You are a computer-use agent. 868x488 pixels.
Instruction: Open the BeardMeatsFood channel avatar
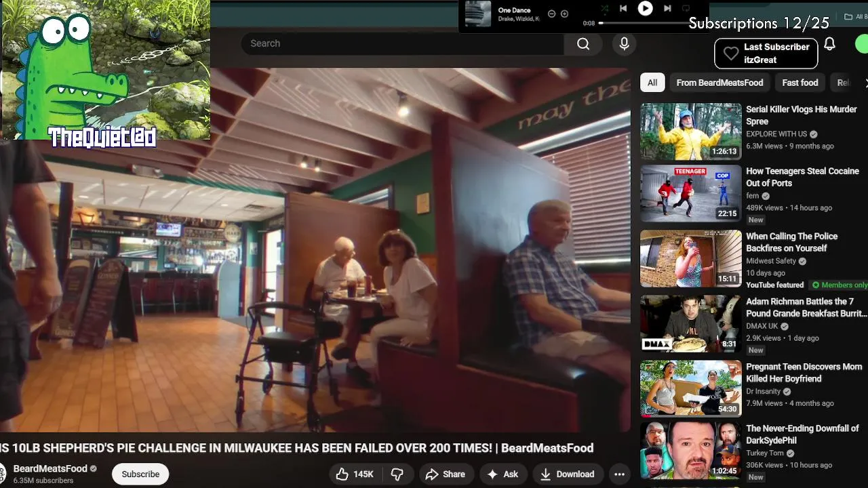[x=2, y=474]
